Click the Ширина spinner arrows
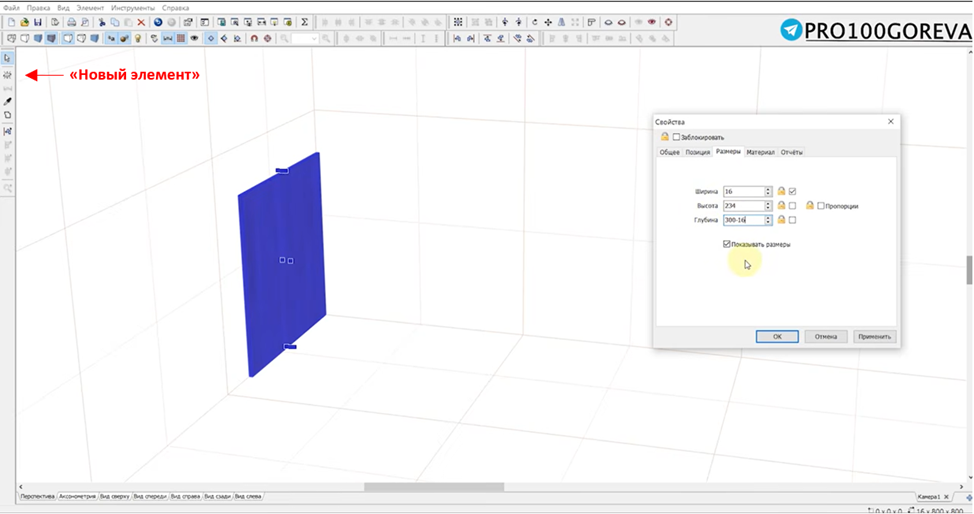This screenshot has width=974, height=514. pyautogui.click(x=768, y=191)
